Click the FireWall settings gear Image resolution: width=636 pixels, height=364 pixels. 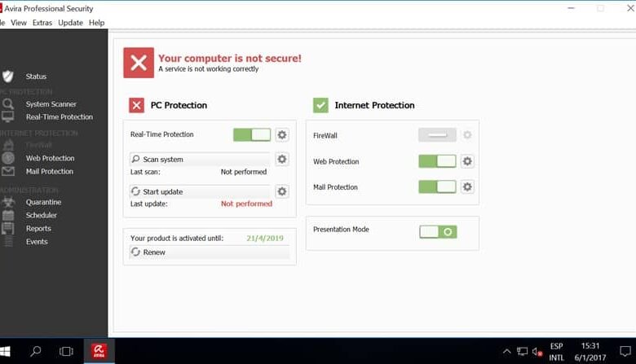[467, 135]
